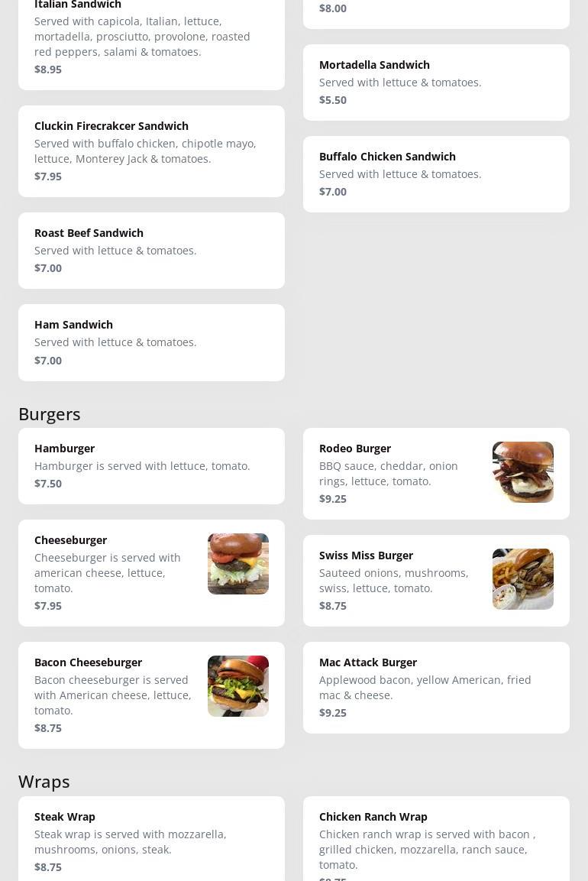Open the Rodeo Burger photo thumbnail
The image size is (588, 881).
click(x=523, y=472)
